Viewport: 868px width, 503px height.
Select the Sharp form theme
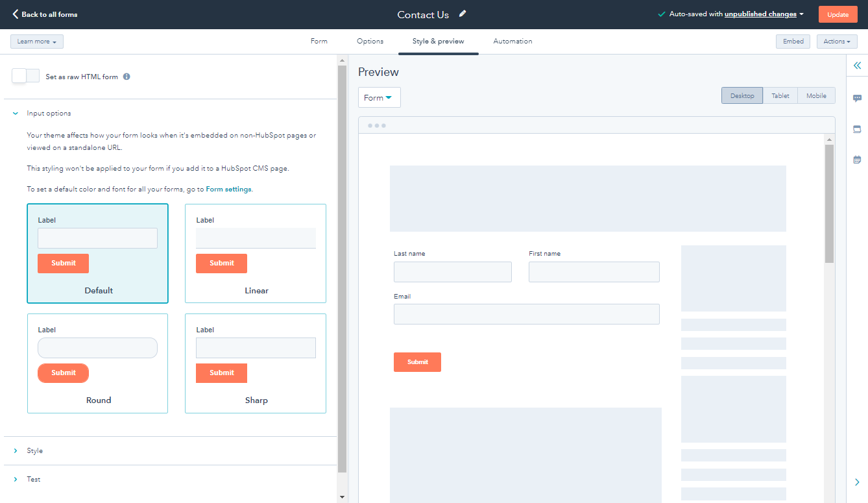click(x=256, y=363)
